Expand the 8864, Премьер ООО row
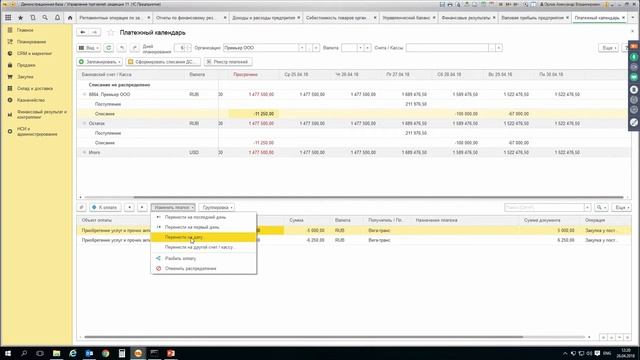 tap(84, 94)
